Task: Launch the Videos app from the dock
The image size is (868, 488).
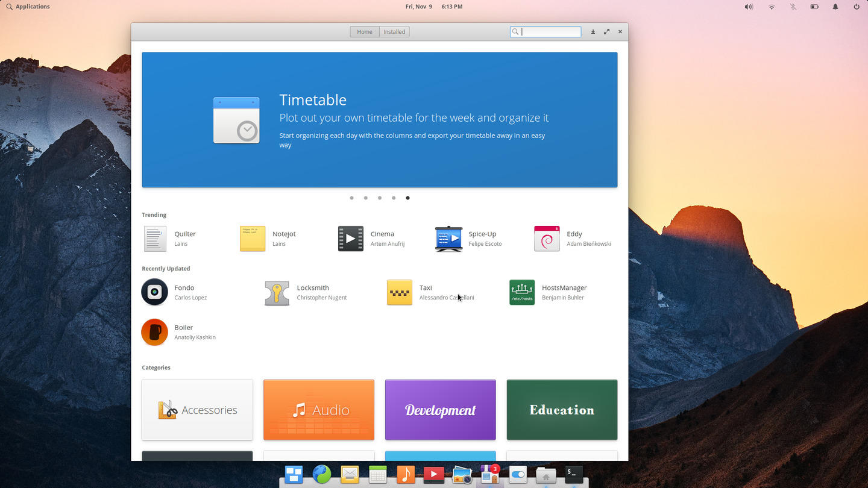Action: click(x=433, y=475)
